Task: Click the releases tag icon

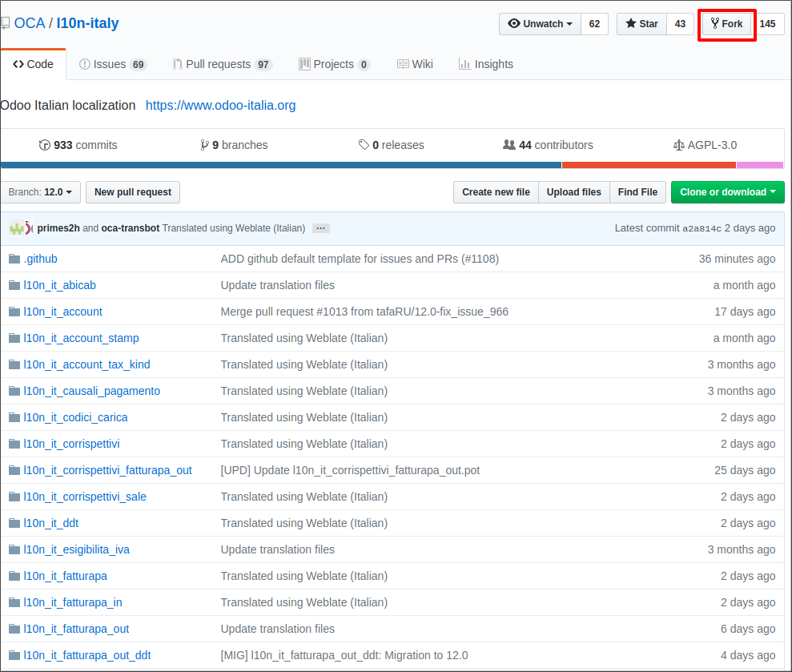Action: [x=364, y=145]
